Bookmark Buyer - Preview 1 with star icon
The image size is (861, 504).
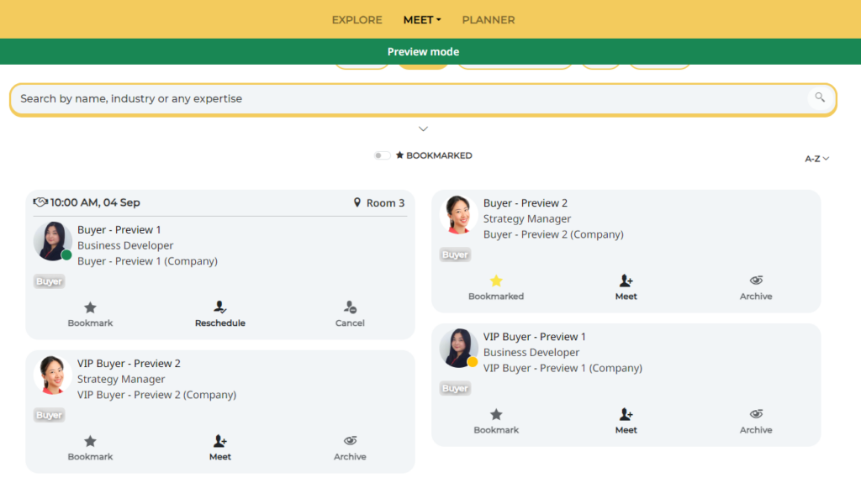coord(90,308)
